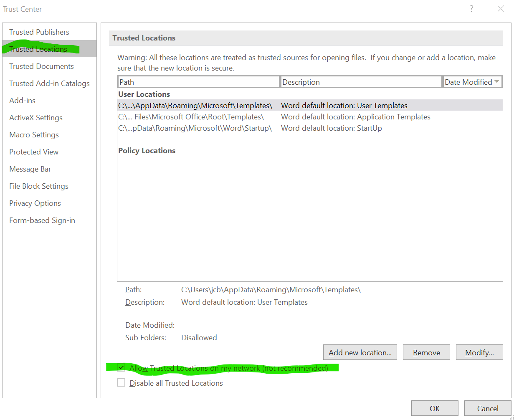Open ActiveX Settings panel
The width and height of the screenshot is (514, 420).
[x=35, y=117]
